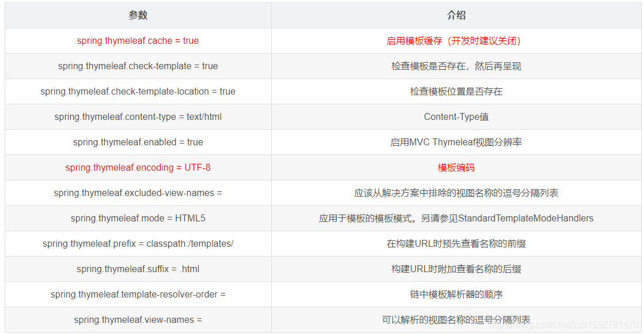
Task: Click the red "启用模板缓存（开发时建议关闭）" text
Action: pyautogui.click(x=455, y=40)
